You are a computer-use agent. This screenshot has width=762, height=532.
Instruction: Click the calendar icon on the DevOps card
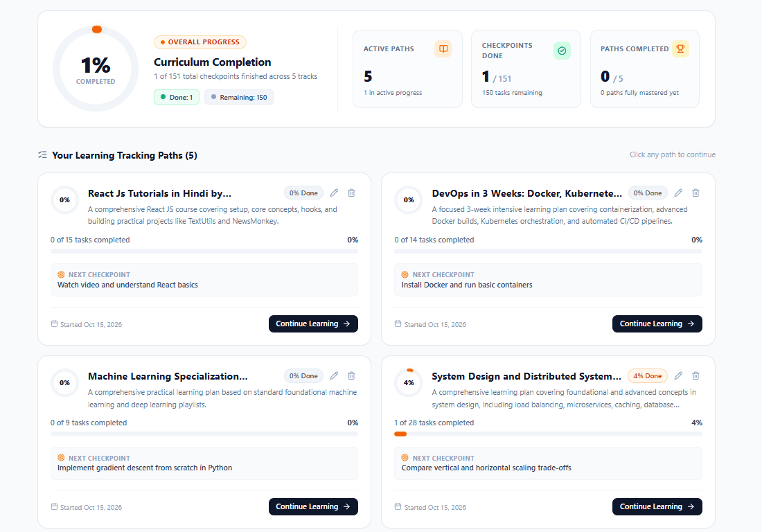[398, 323]
